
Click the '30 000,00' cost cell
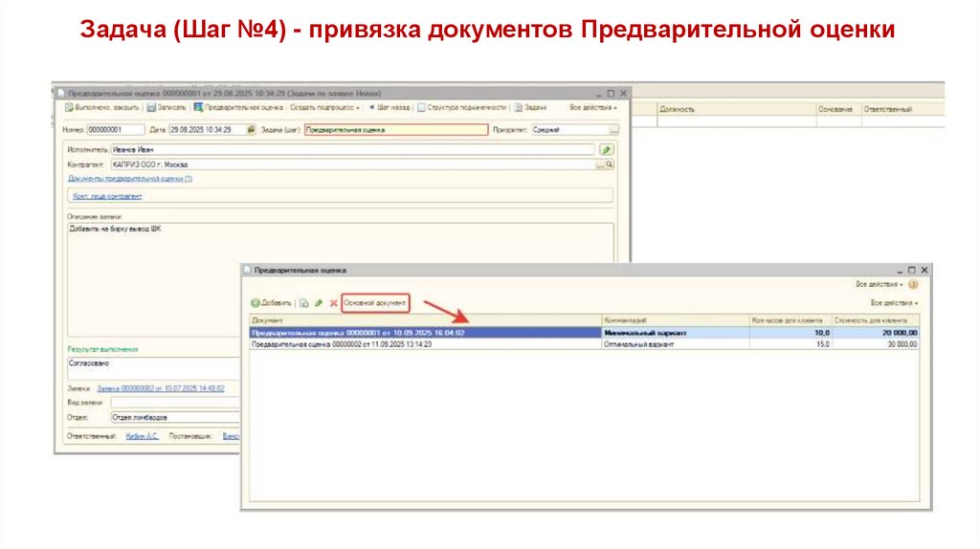tap(875, 344)
